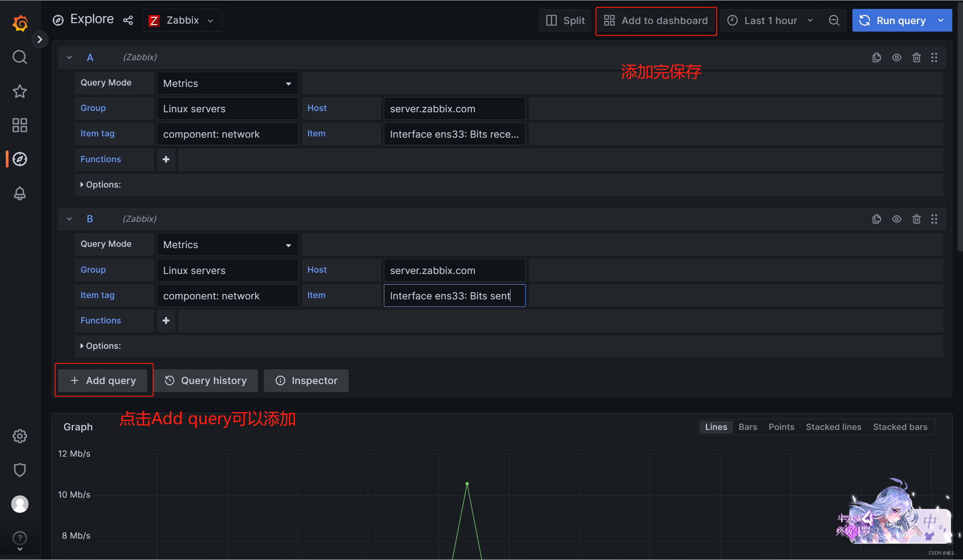The width and height of the screenshot is (963, 560).
Task: Click the Item field of query B
Action: pyautogui.click(x=454, y=296)
